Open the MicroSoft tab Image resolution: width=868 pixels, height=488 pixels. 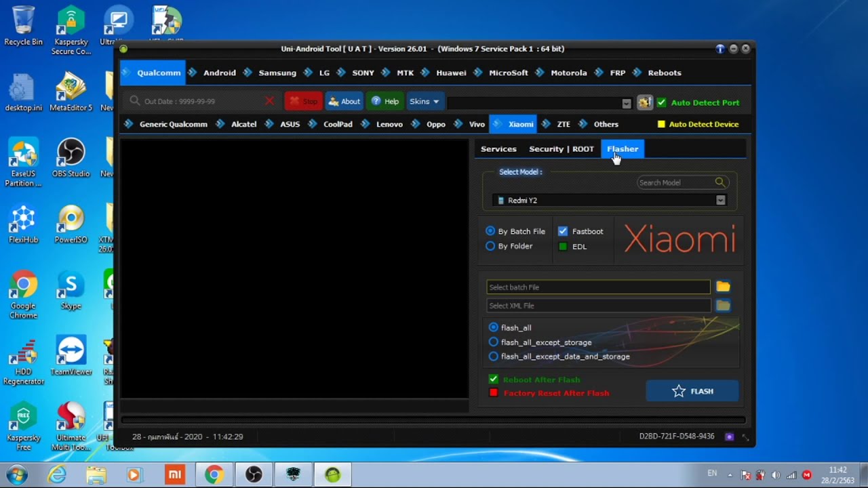coord(501,73)
